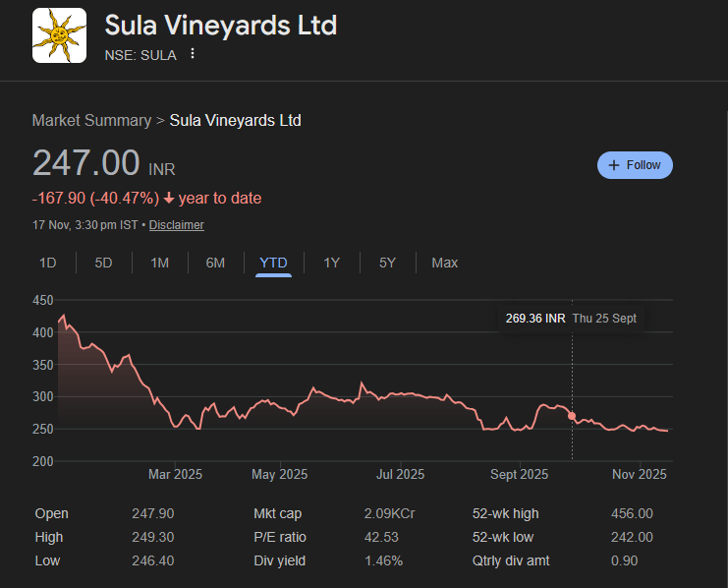
Task: Select the 1D time range tab
Action: tap(47, 263)
